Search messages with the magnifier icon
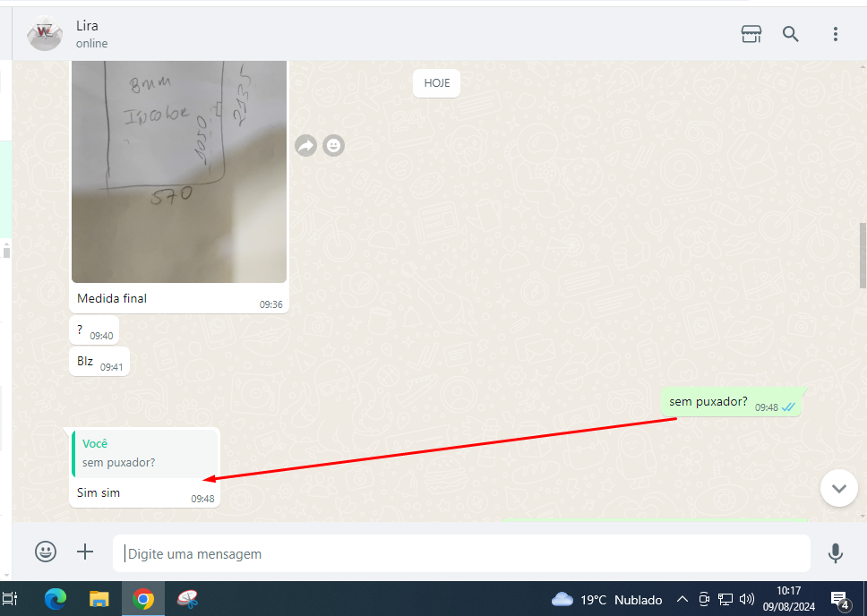Screen dimensions: 867x616 tap(791, 34)
